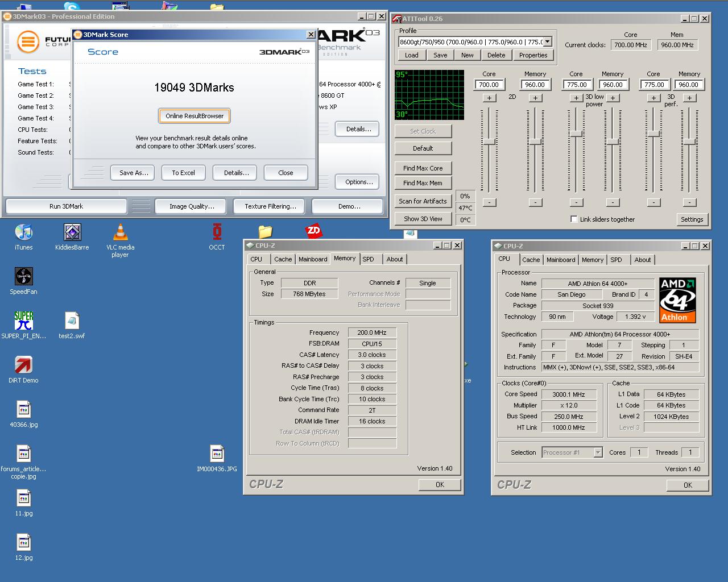Click the 2D Memory clock slider
The width and height of the screenshot is (728, 582).
[535, 142]
